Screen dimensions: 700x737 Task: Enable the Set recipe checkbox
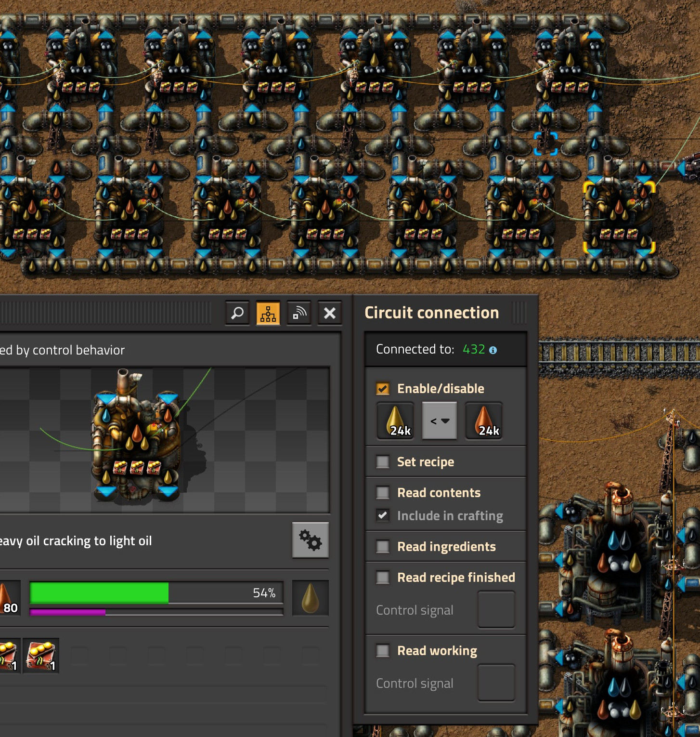point(383,462)
